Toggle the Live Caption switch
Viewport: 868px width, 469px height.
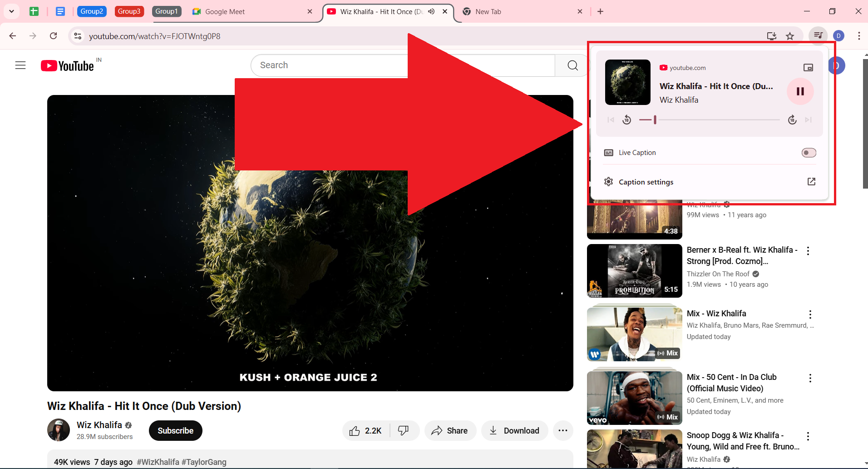(x=809, y=153)
